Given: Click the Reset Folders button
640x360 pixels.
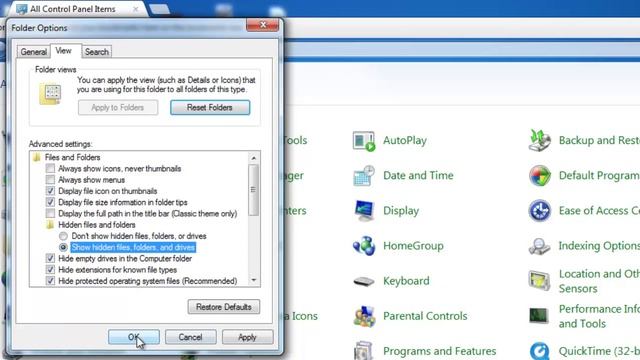Looking at the screenshot, I should [x=210, y=108].
